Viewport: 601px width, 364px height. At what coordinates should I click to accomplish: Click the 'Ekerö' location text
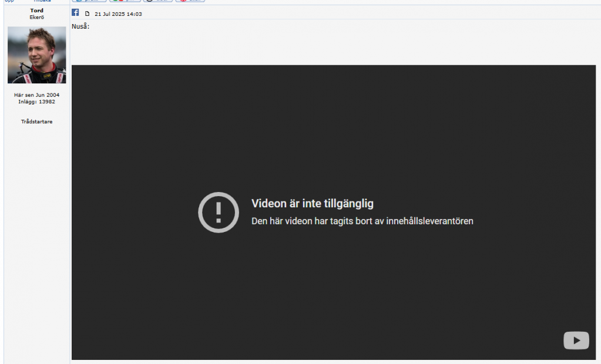pos(37,17)
